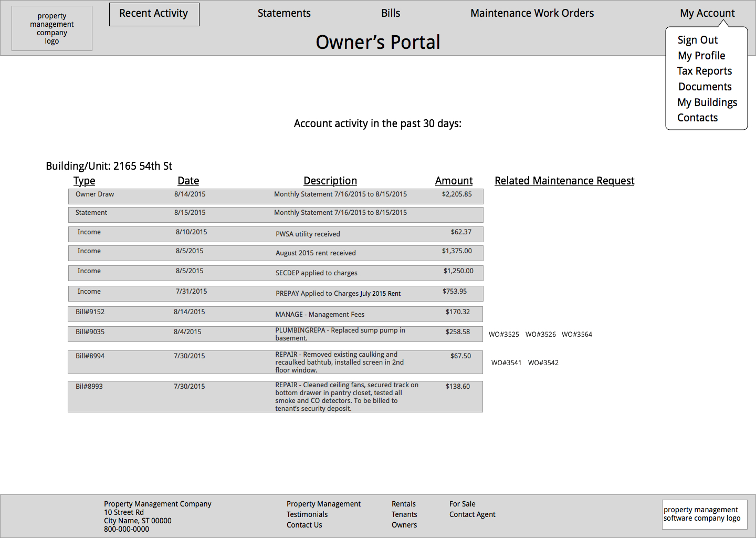Click Contact Agent in the footer
The image size is (756, 538).
[x=472, y=514]
